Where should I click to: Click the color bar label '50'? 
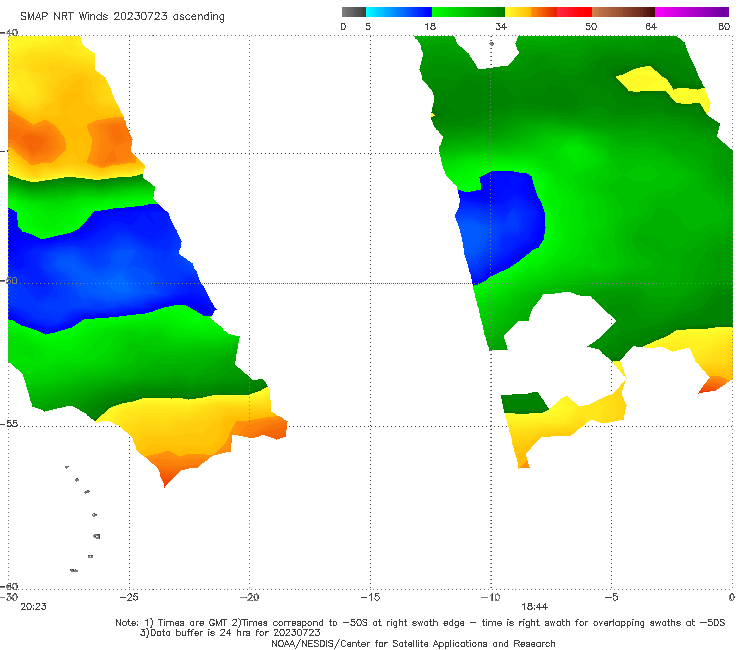(x=591, y=26)
